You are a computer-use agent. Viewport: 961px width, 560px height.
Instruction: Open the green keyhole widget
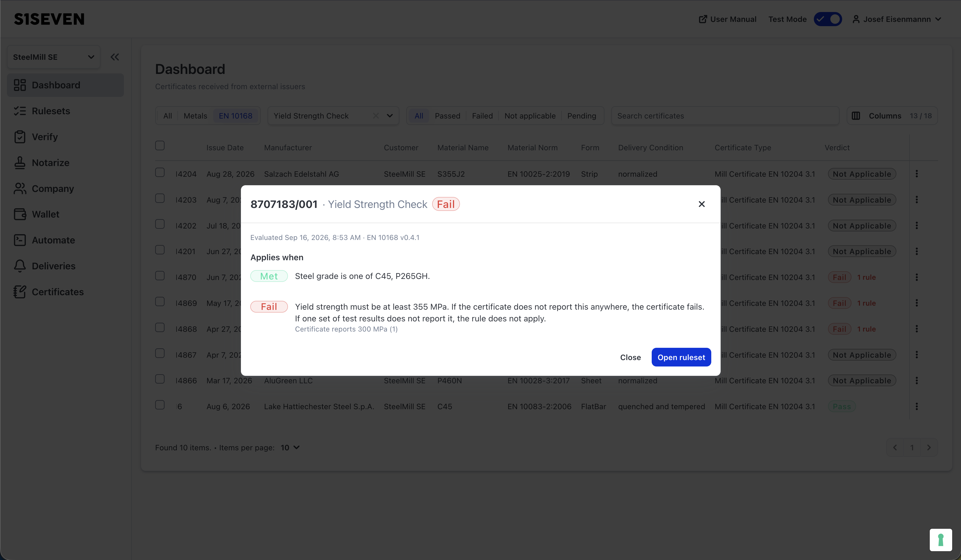coord(940,540)
